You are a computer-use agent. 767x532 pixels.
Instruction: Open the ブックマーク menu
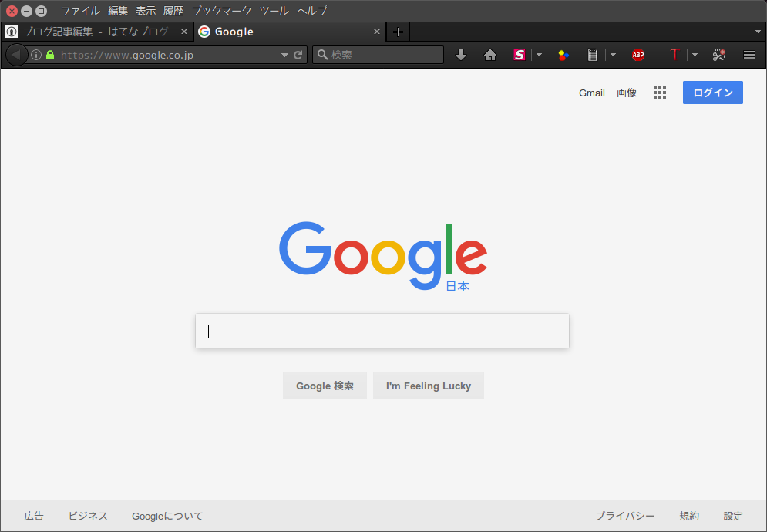(221, 11)
